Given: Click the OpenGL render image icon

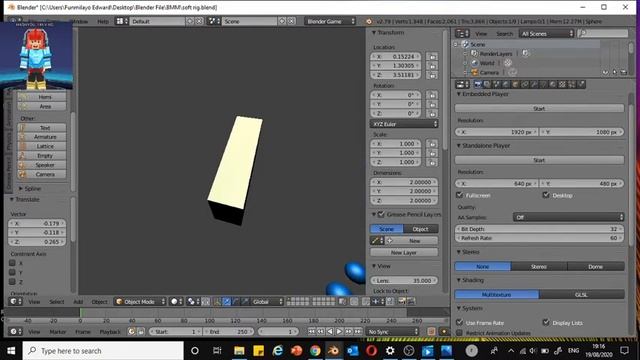Looking at the screenshot, I should tap(402, 302).
